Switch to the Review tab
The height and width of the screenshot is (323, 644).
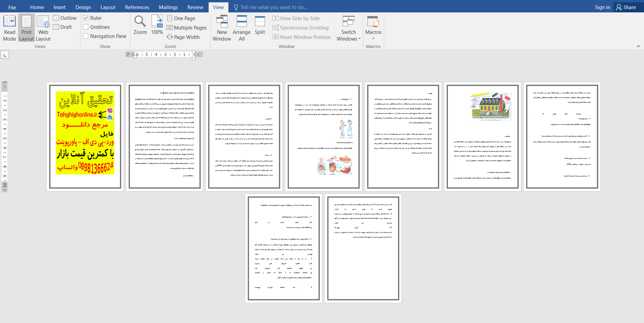pos(195,7)
